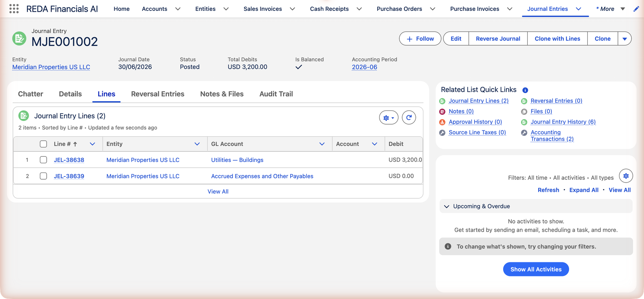Click the Journal Entry History quick link icon
The height and width of the screenshot is (299, 644).
(x=524, y=122)
